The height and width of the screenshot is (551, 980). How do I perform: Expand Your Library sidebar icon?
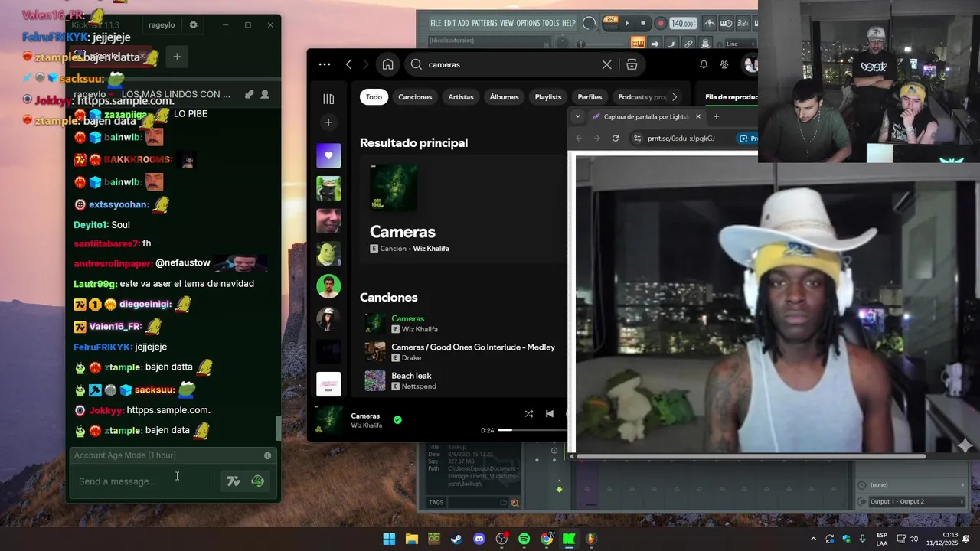click(x=328, y=99)
